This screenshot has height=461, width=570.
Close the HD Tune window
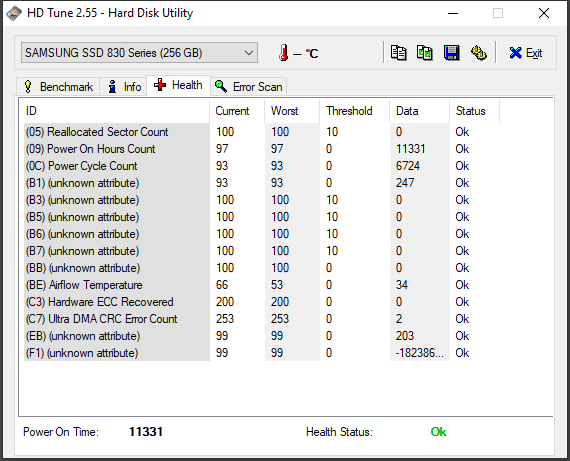[544, 13]
